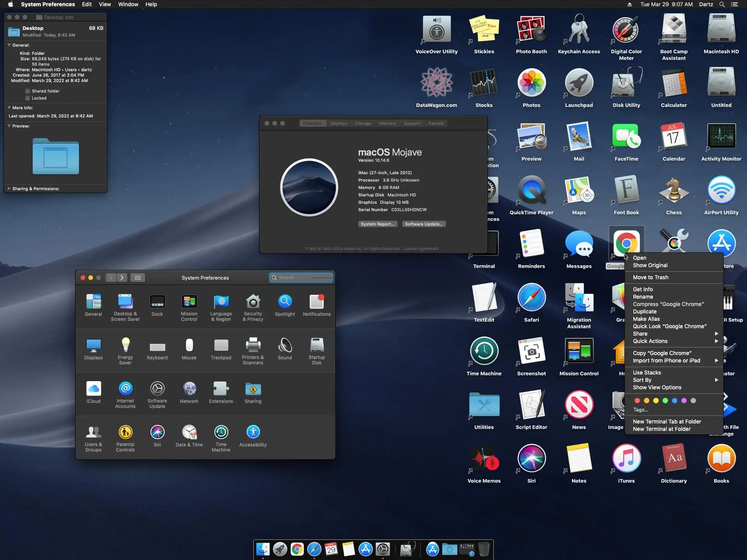Image resolution: width=747 pixels, height=560 pixels.
Task: Choose Move to Trash in context menu
Action: coord(651,277)
